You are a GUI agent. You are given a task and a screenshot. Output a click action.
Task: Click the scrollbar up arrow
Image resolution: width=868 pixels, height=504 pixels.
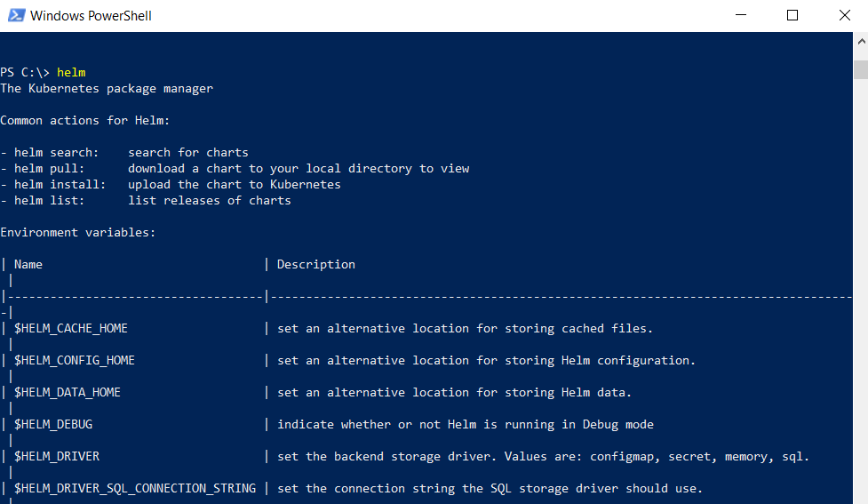click(x=861, y=42)
